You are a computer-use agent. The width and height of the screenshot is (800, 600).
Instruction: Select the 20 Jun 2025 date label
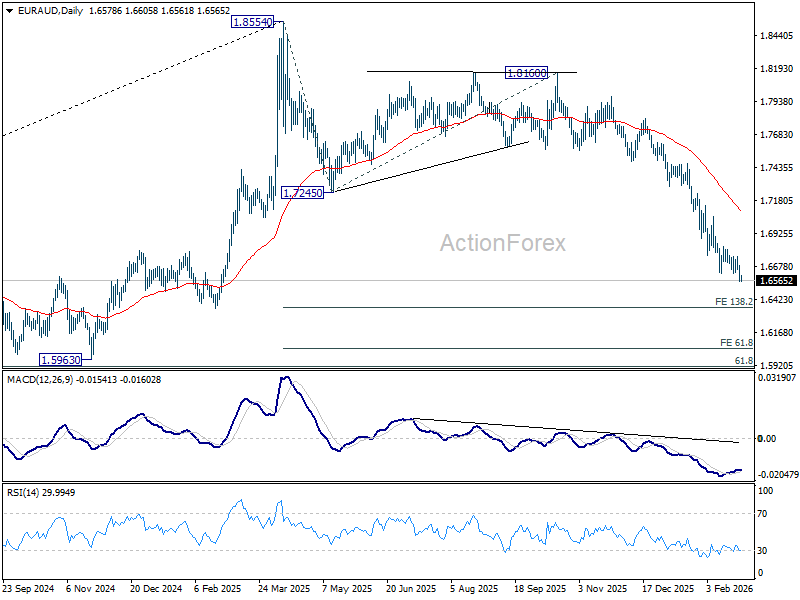click(411, 589)
